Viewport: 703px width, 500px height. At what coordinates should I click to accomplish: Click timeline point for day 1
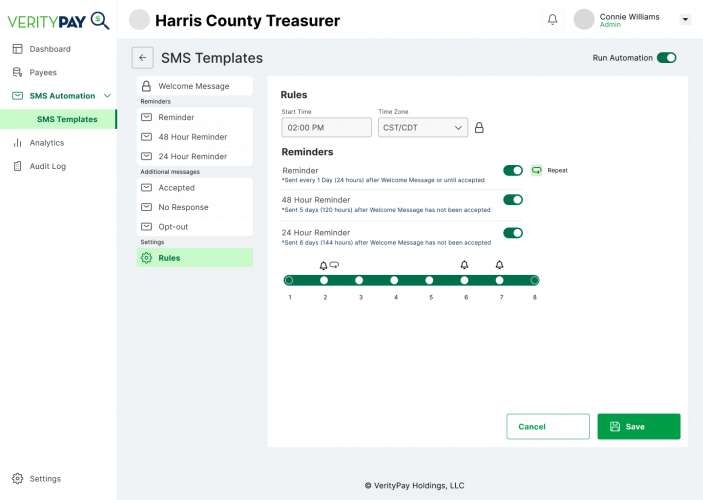[289, 280]
